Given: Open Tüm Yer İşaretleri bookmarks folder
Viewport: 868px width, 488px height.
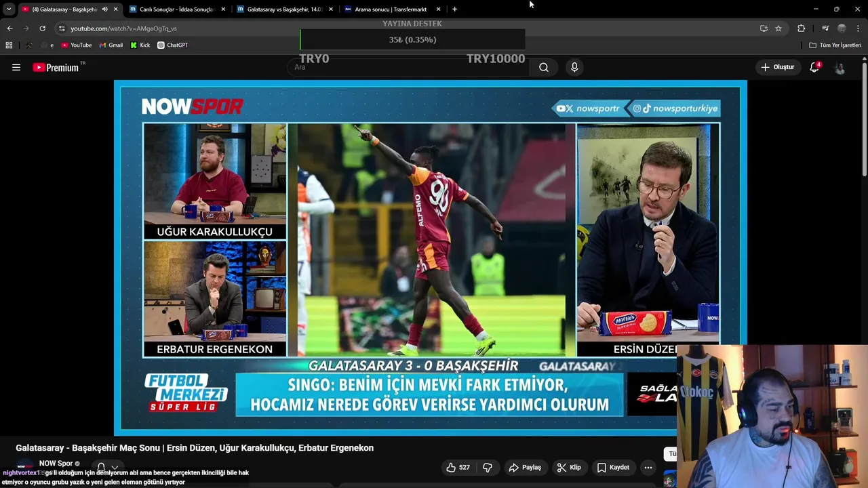Looking at the screenshot, I should tap(835, 45).
